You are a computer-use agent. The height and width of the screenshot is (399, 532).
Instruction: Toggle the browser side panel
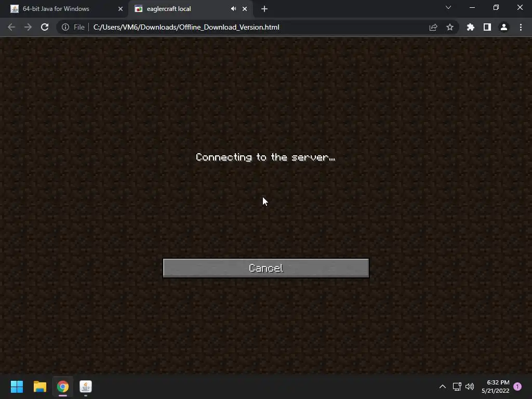pyautogui.click(x=487, y=27)
